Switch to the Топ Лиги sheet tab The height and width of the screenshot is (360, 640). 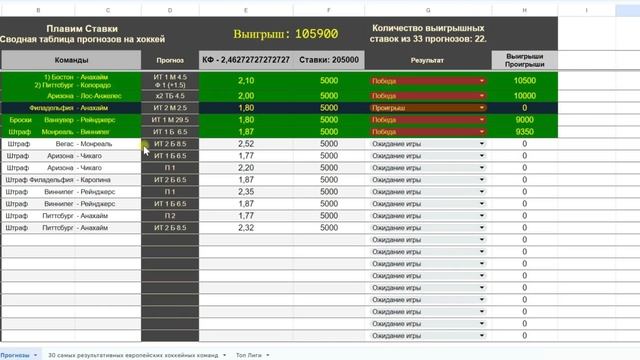(x=249, y=355)
